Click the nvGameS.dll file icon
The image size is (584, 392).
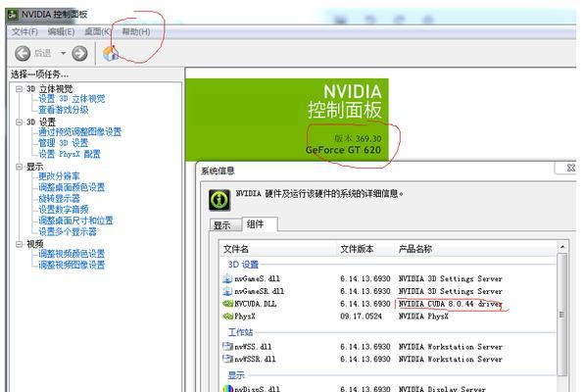(227, 278)
